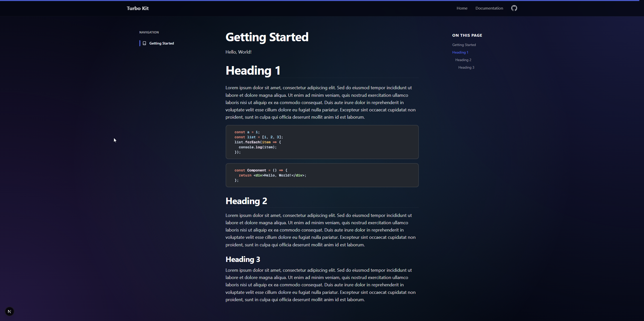Jump to Heading 3 in page outline
Viewport: 644px width, 321px height.
pos(466,67)
